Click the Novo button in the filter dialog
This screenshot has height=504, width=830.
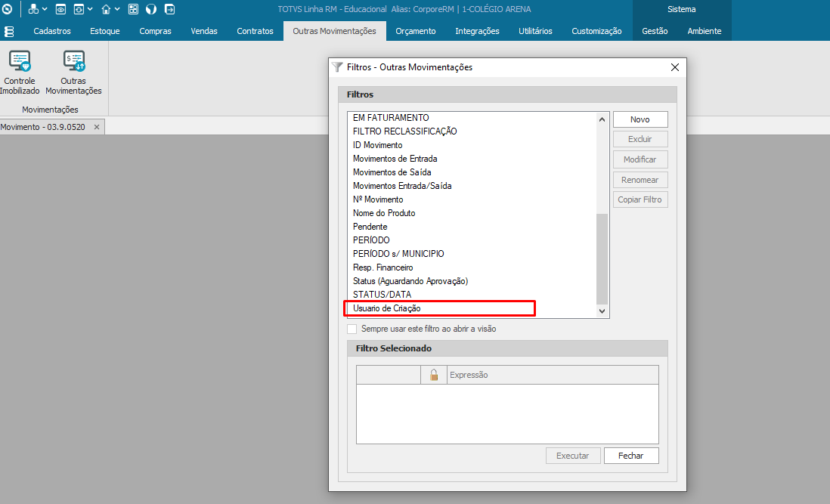(x=640, y=119)
